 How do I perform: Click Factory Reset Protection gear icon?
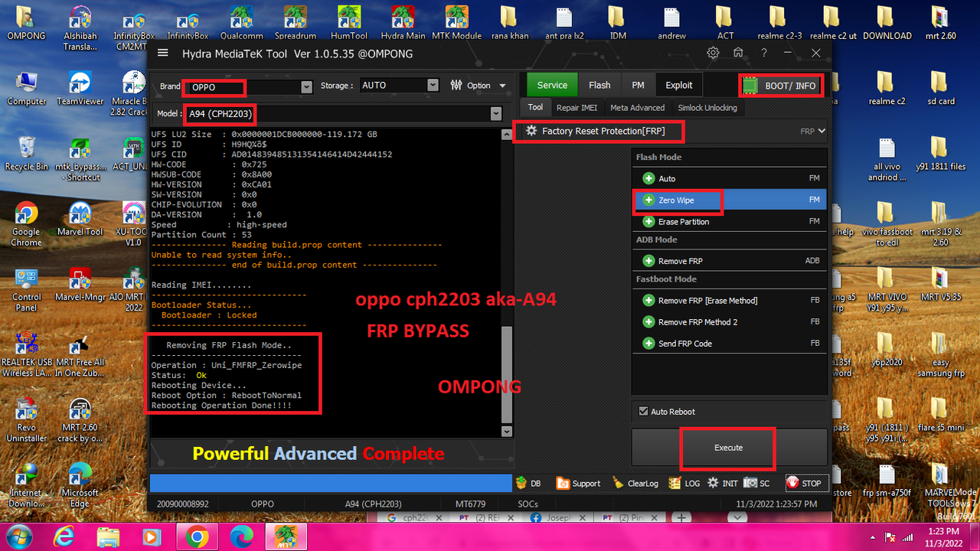click(531, 131)
